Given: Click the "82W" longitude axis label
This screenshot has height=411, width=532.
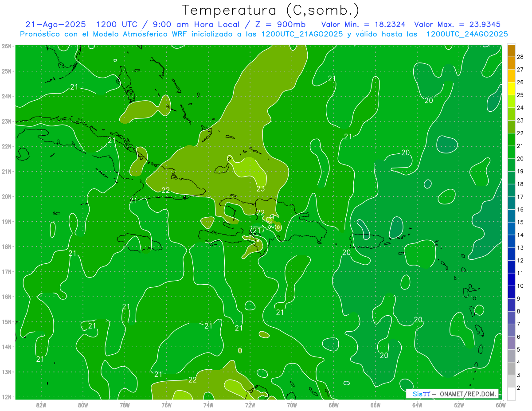Looking at the screenshot, I should pos(41,405).
